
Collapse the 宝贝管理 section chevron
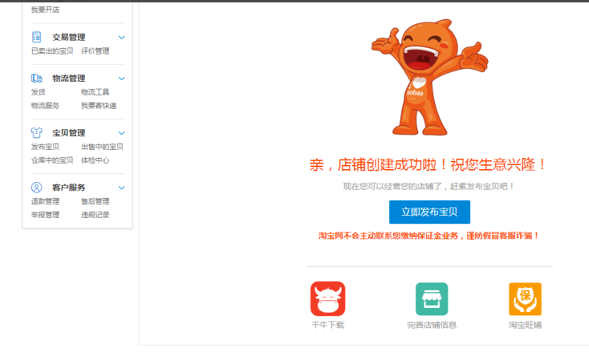tap(122, 133)
